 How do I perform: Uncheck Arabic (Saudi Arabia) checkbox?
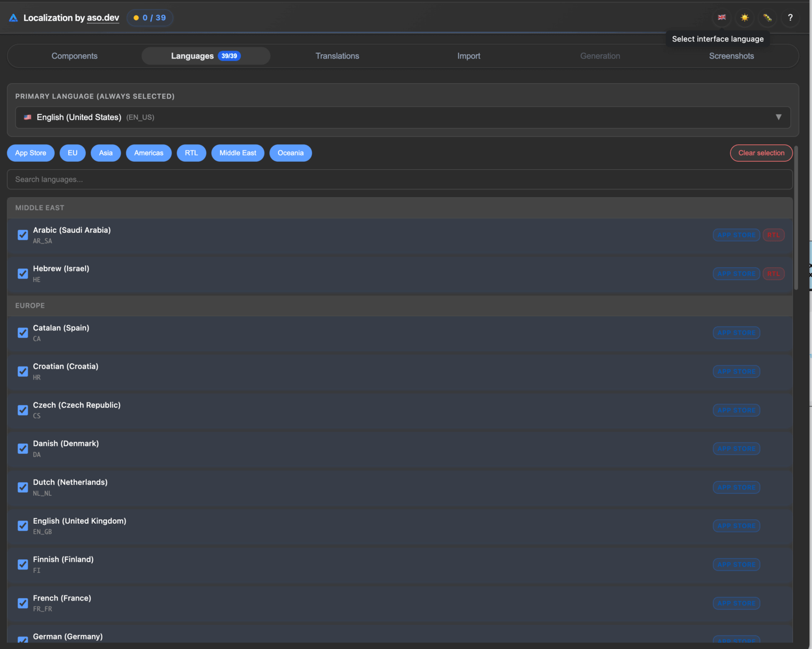(x=23, y=235)
